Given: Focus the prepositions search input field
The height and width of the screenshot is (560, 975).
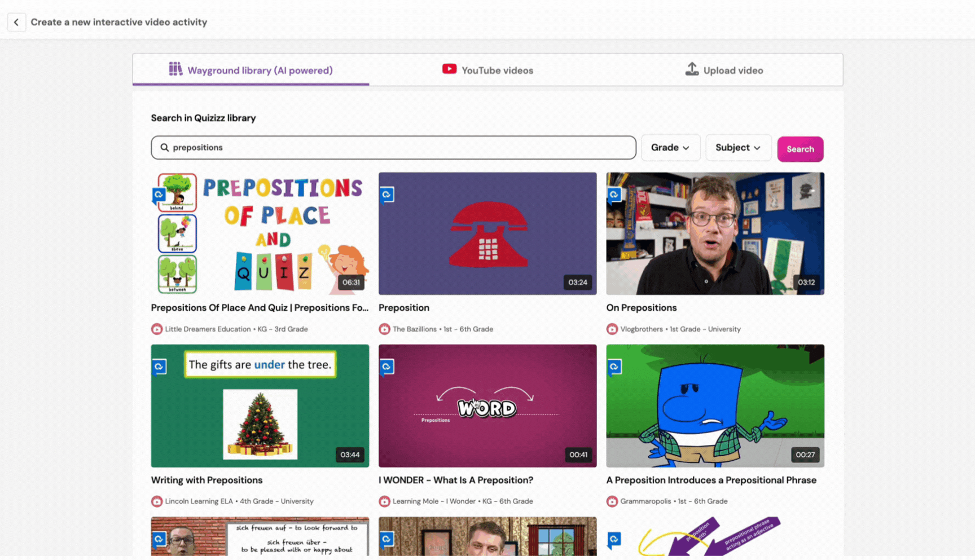Looking at the screenshot, I should pyautogui.click(x=393, y=147).
